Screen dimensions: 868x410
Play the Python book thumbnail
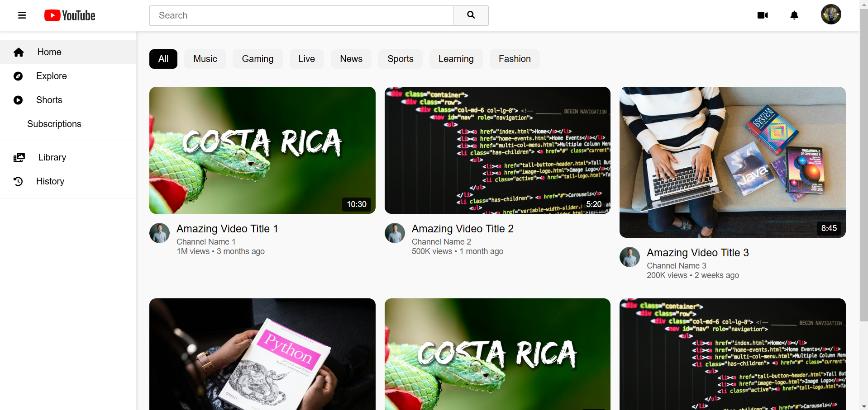click(262, 354)
